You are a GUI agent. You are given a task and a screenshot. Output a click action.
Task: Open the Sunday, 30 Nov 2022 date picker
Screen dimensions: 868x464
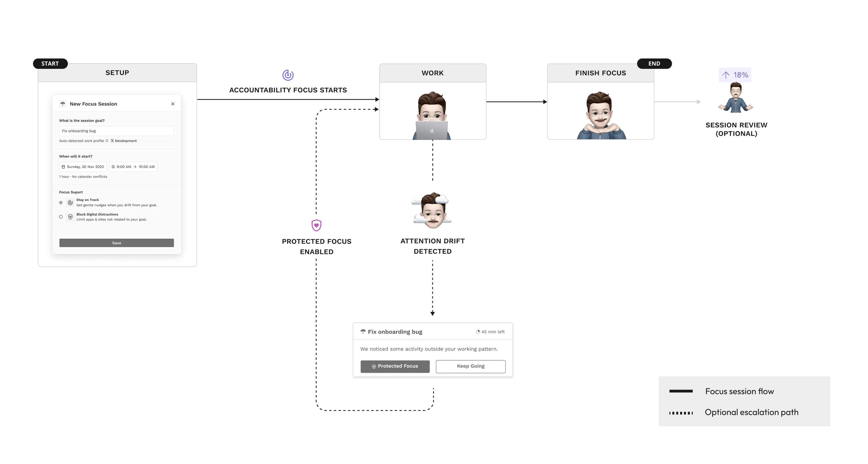[83, 167]
